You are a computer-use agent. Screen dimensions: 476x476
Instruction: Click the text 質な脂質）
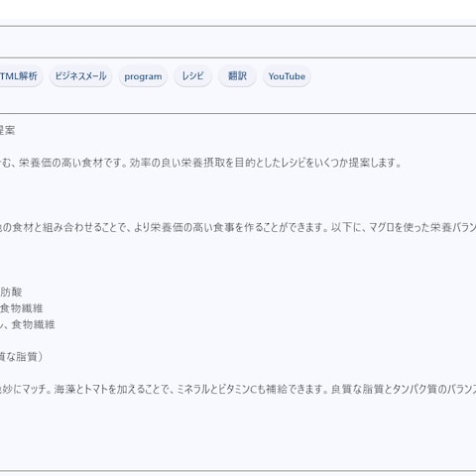(x=21, y=357)
